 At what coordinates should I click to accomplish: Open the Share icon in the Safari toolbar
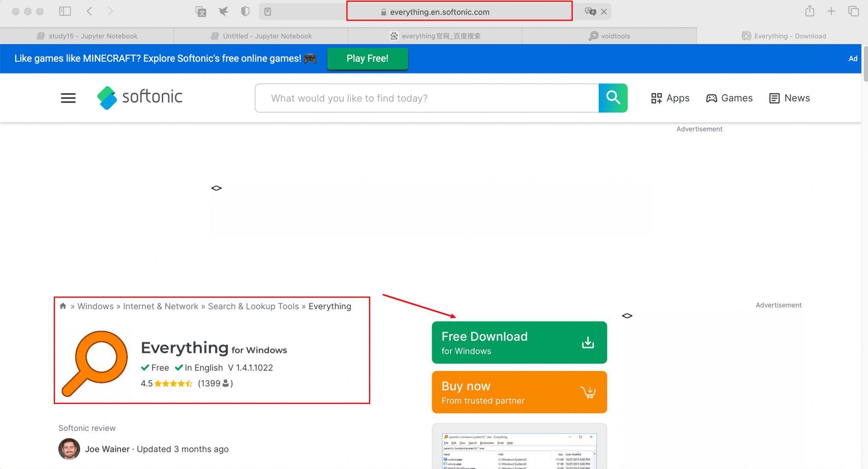[810, 11]
